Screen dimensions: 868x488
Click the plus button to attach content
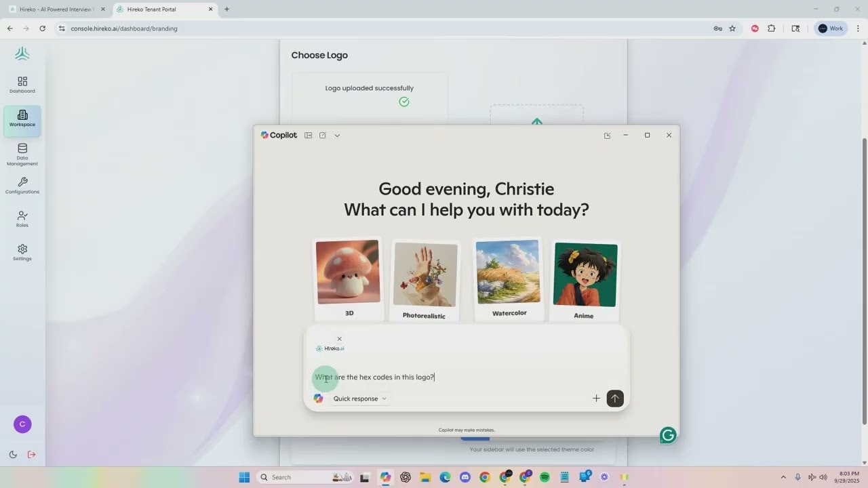coord(596,399)
